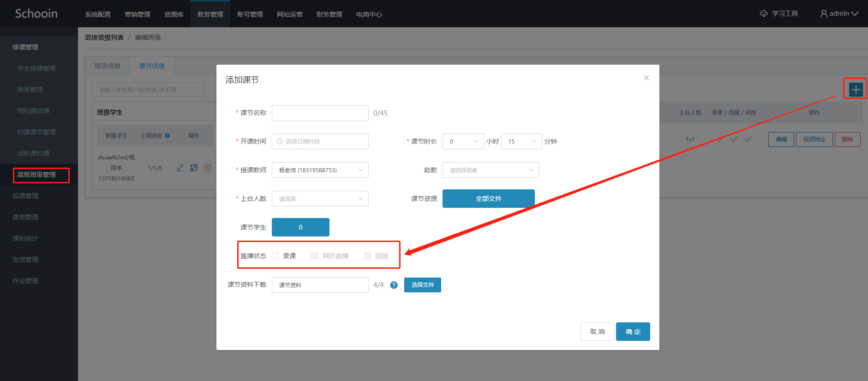This screenshot has height=381, width=868.
Task: Open the minutes dropdown showing 15
Action: (x=521, y=141)
